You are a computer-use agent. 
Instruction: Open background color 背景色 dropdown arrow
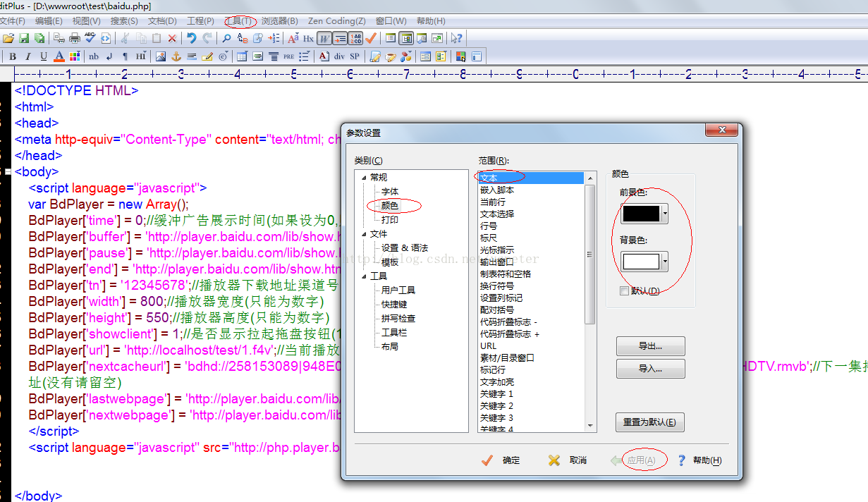[665, 262]
